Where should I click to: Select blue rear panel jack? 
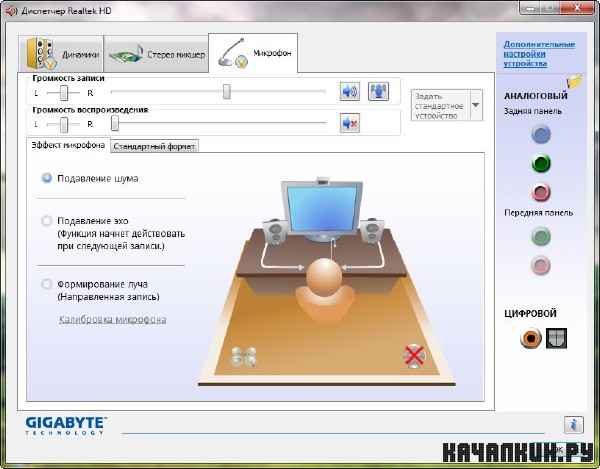pyautogui.click(x=541, y=134)
